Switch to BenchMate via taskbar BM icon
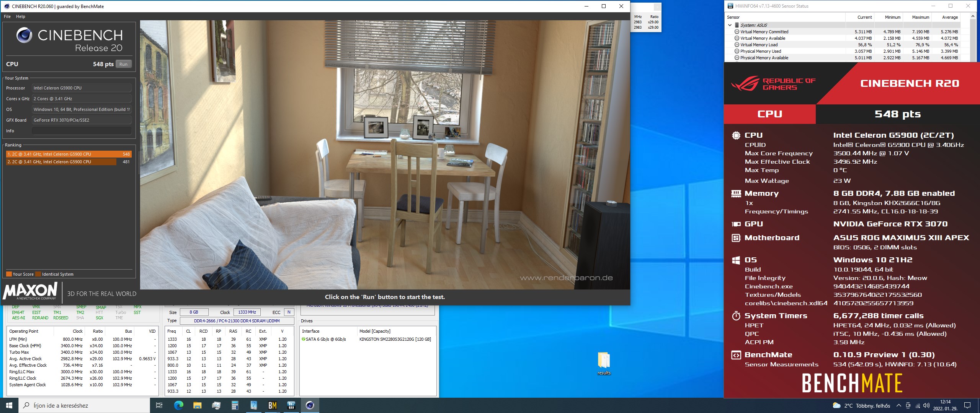The width and height of the screenshot is (980, 413). point(272,405)
